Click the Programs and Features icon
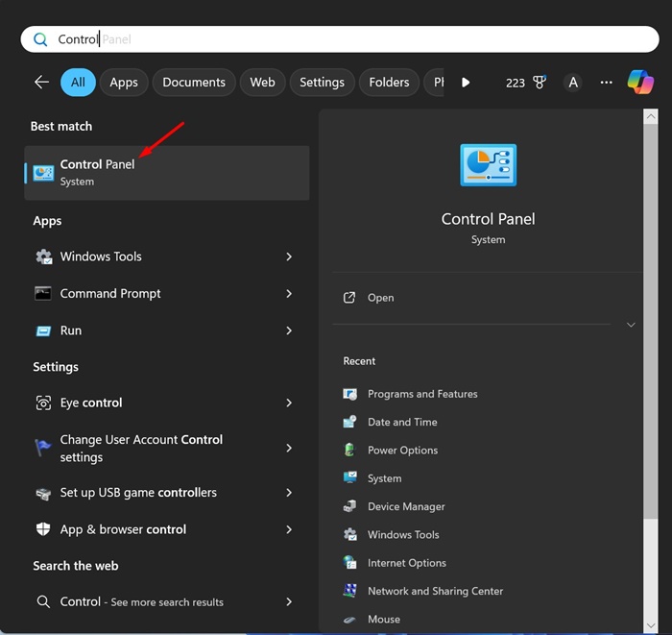Screen dimensions: 672x635 pyautogui.click(x=349, y=394)
